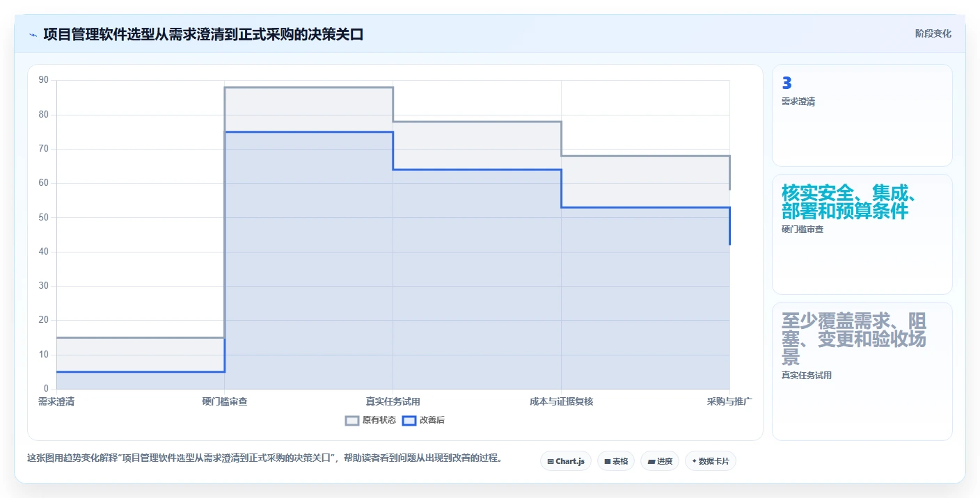Screen dimensions: 980x498
Task: Click the page title 项目管理软件选型…决策关口
Action: 203,34
